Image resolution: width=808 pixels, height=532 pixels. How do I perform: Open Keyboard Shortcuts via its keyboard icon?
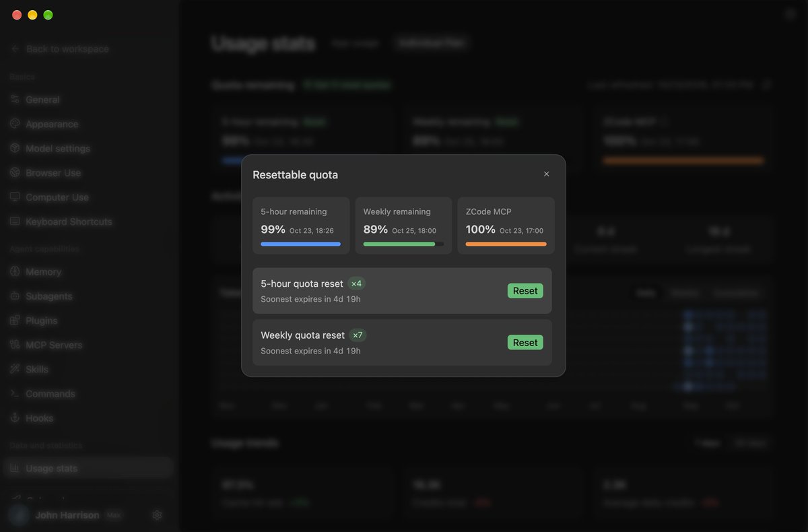pos(15,222)
